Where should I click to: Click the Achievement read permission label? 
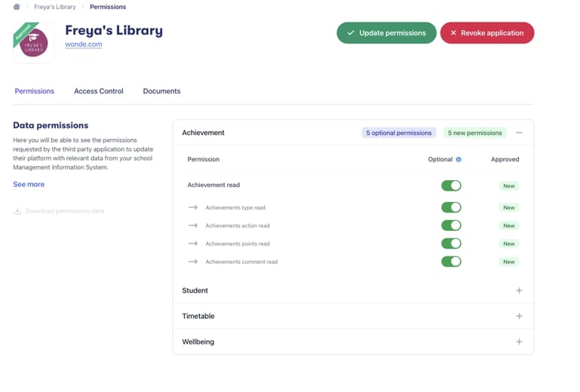(213, 185)
